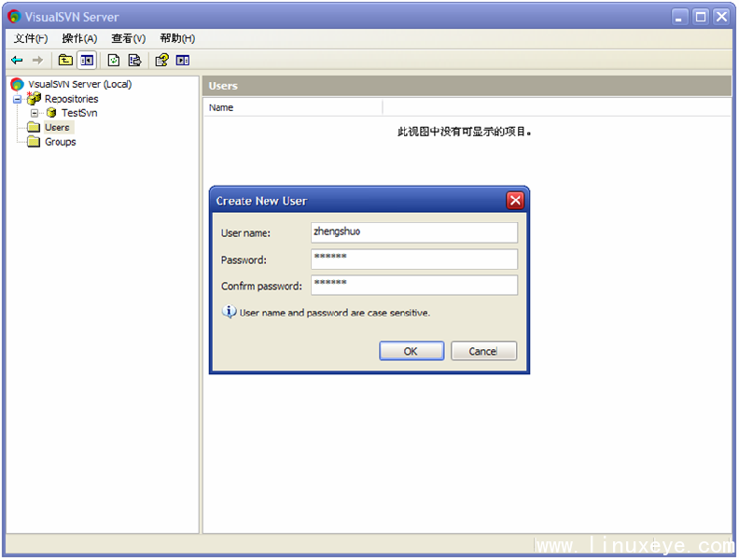Close the VisualSVN Server main window
The width and height of the screenshot is (739, 560).
coord(721,18)
